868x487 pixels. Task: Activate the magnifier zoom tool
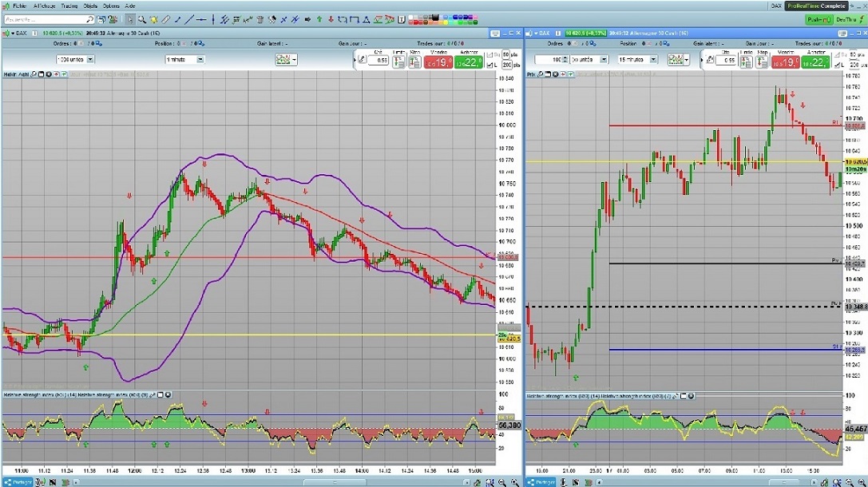point(142,19)
